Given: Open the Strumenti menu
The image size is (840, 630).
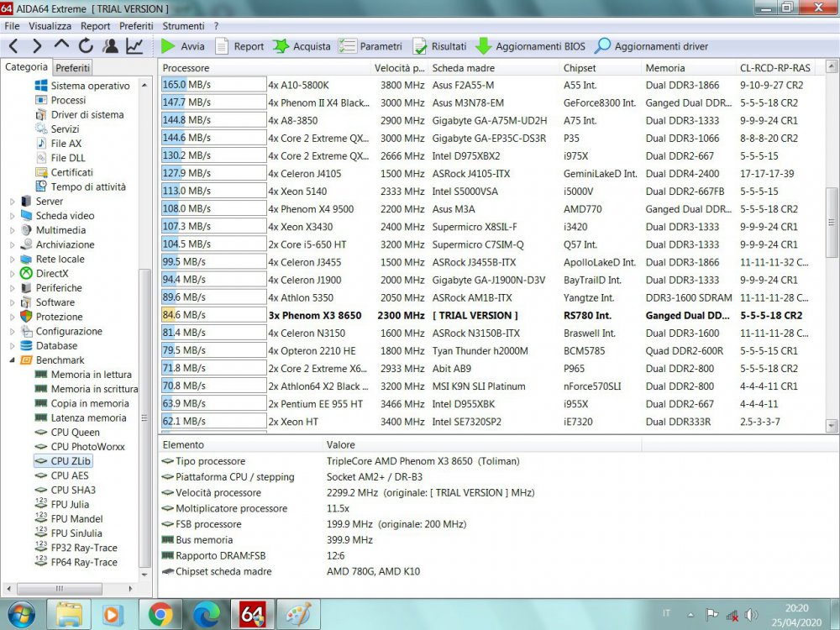Looking at the screenshot, I should [x=183, y=26].
